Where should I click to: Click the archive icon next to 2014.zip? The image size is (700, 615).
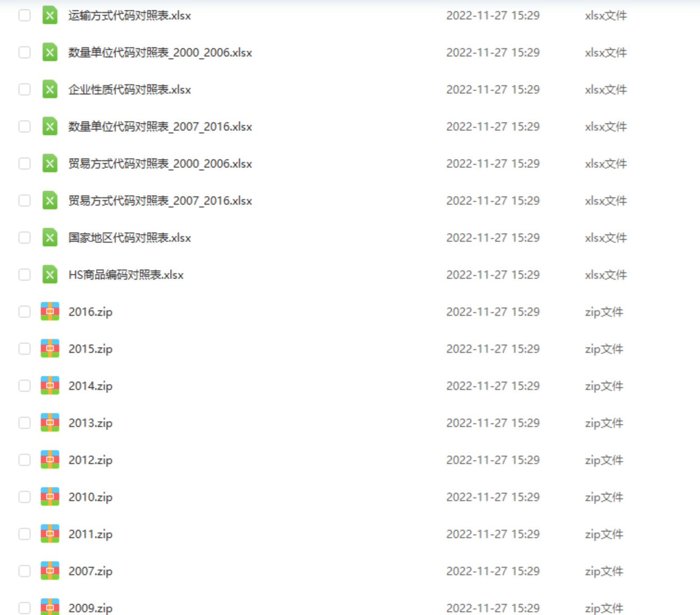(x=50, y=386)
